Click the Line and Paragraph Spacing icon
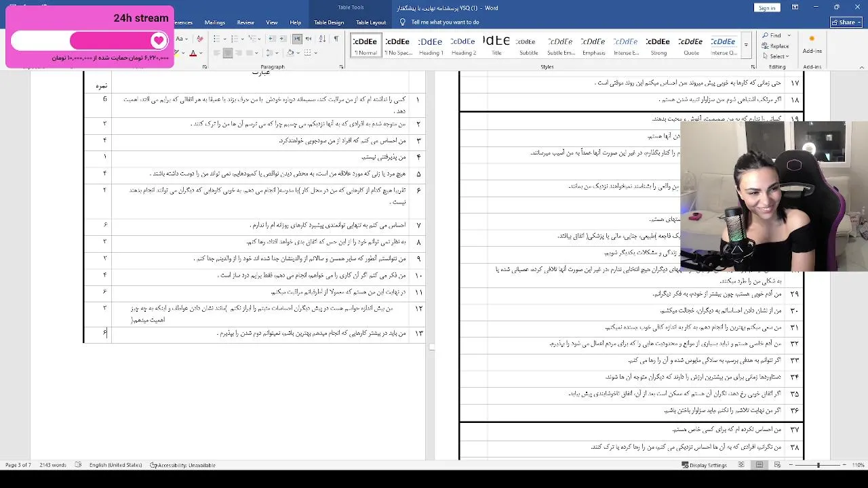The image size is (868, 488). (269, 53)
